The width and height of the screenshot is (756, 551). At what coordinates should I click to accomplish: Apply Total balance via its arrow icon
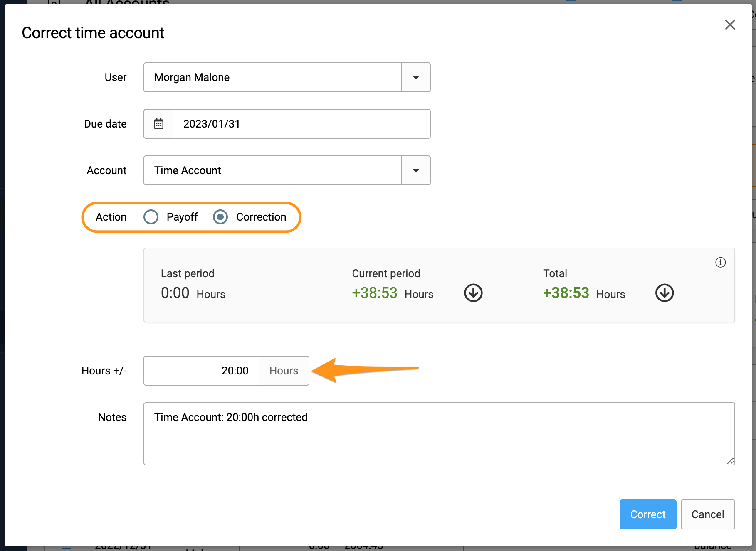(665, 293)
